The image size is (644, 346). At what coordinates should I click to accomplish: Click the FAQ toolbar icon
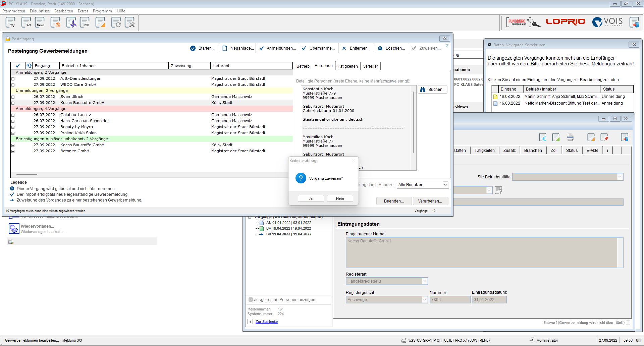(26, 22)
